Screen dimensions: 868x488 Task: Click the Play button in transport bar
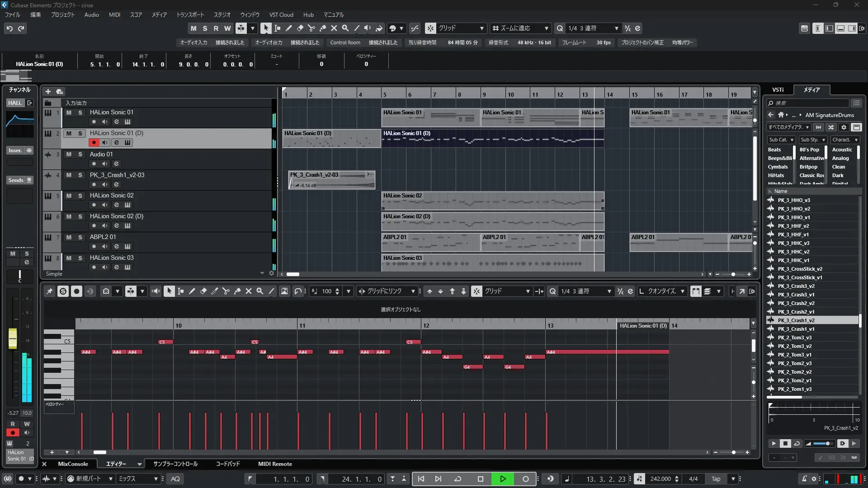click(x=503, y=479)
